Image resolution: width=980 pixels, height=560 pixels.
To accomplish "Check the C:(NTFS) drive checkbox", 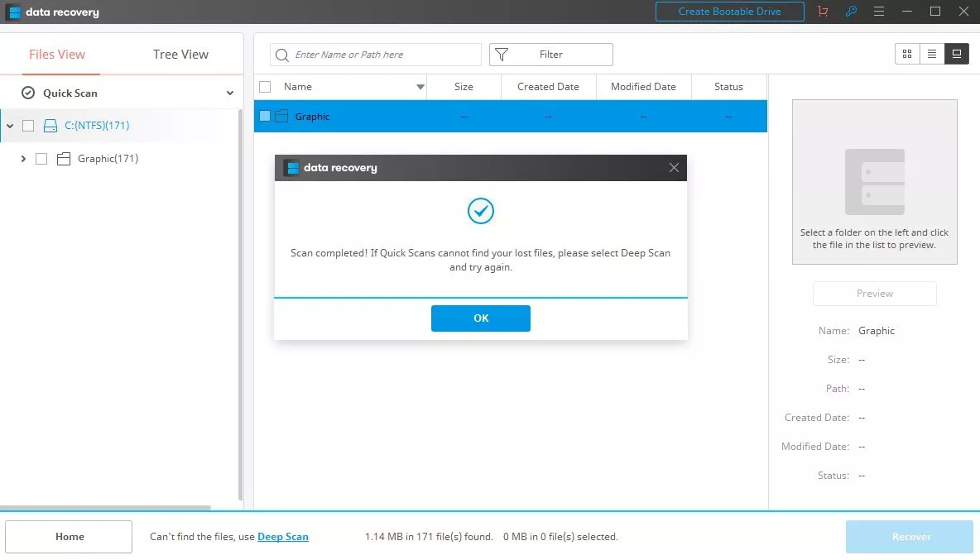I will [28, 126].
